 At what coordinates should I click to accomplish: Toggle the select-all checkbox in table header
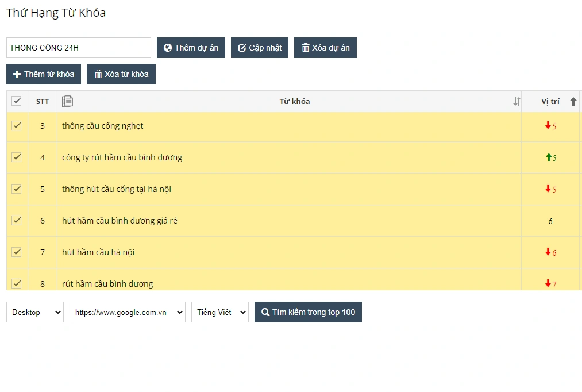(17, 101)
